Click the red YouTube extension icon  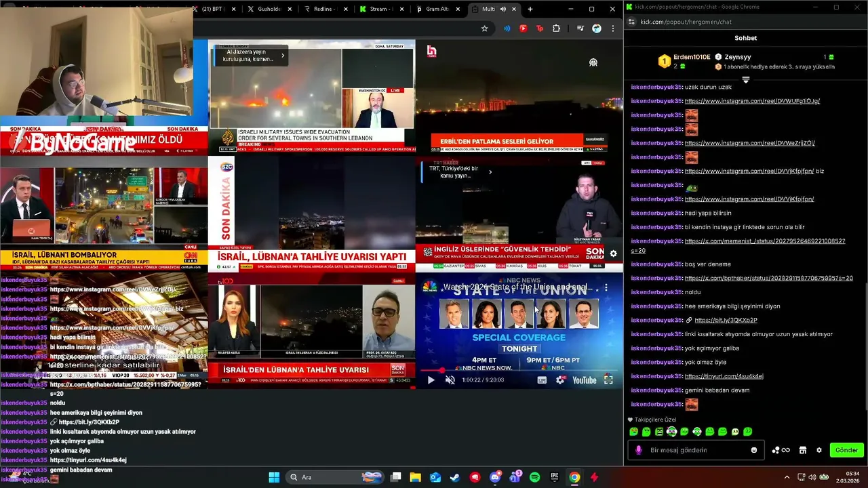click(523, 28)
